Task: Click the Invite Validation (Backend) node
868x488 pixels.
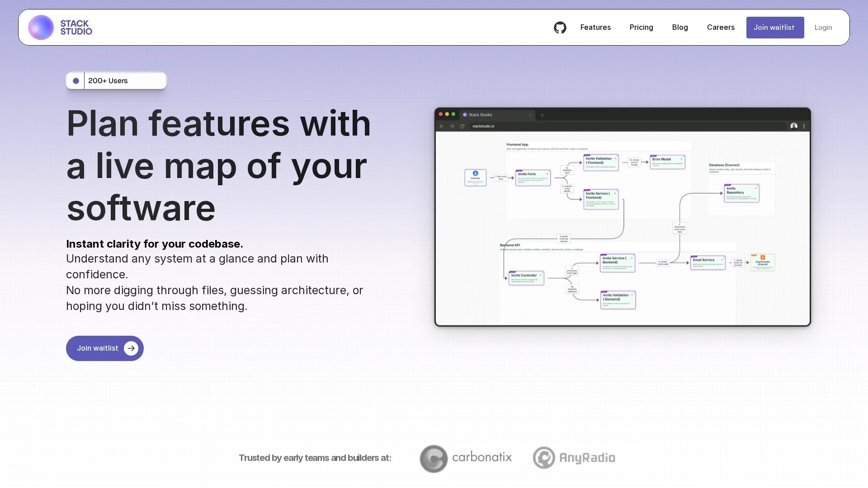Action: click(618, 300)
